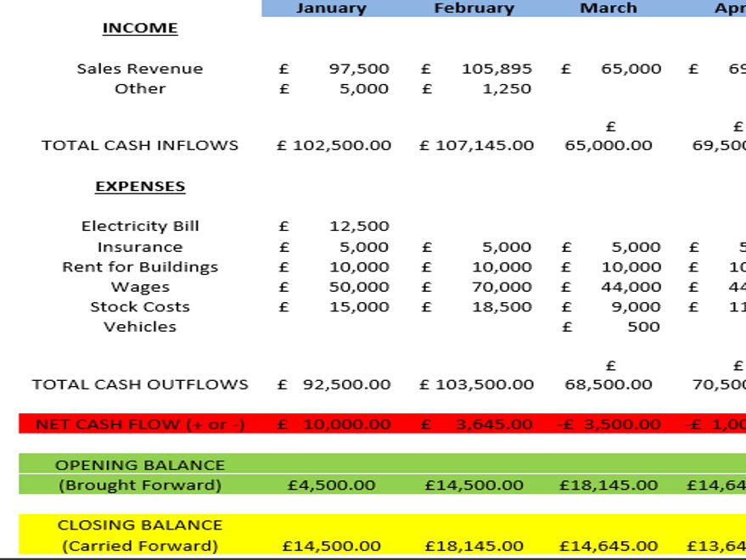Click February Wages value 70,000
Screen dimensions: 746x560
click(x=502, y=287)
